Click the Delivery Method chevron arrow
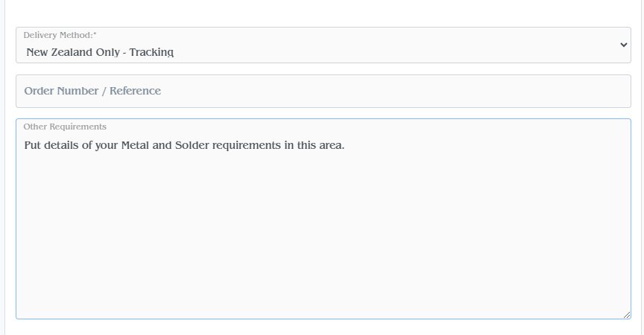 tap(624, 45)
